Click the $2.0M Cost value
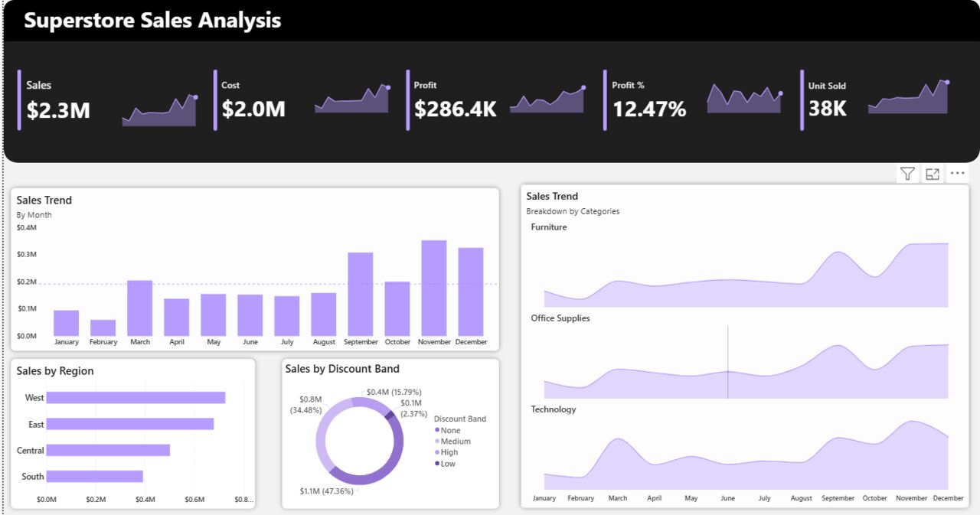This screenshot has height=515, width=980. click(x=253, y=109)
